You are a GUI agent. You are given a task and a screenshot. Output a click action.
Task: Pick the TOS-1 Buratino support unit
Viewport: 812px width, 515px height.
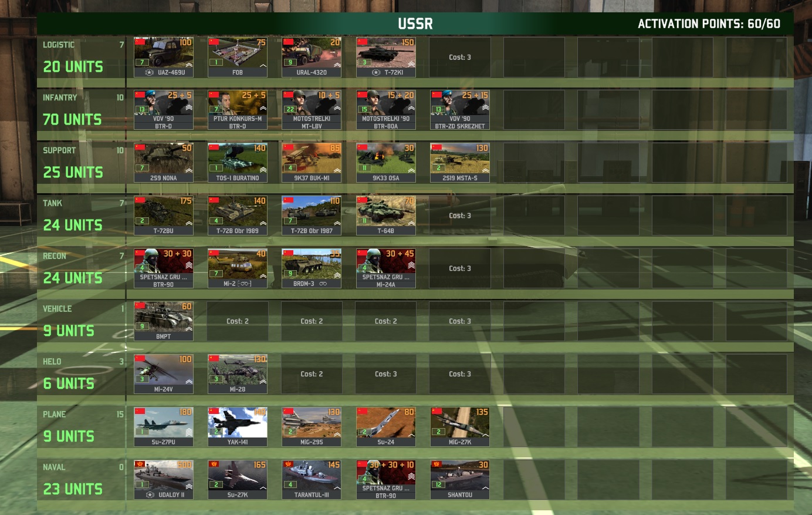coord(237,161)
